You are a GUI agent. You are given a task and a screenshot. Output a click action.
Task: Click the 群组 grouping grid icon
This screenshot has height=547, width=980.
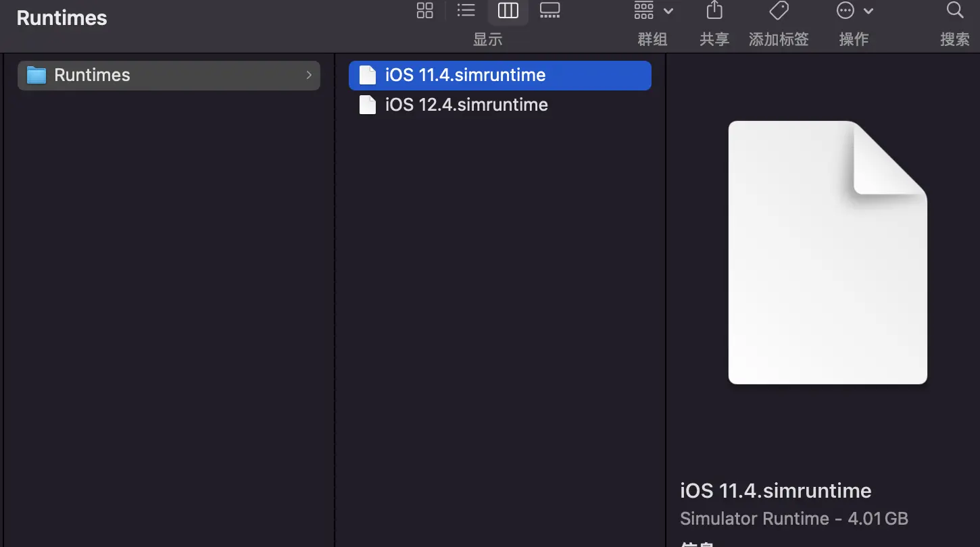[643, 10]
